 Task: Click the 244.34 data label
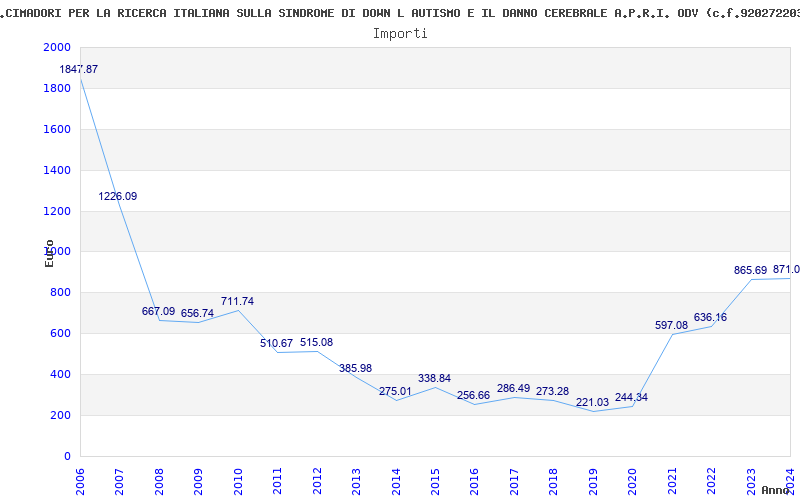coord(631,397)
